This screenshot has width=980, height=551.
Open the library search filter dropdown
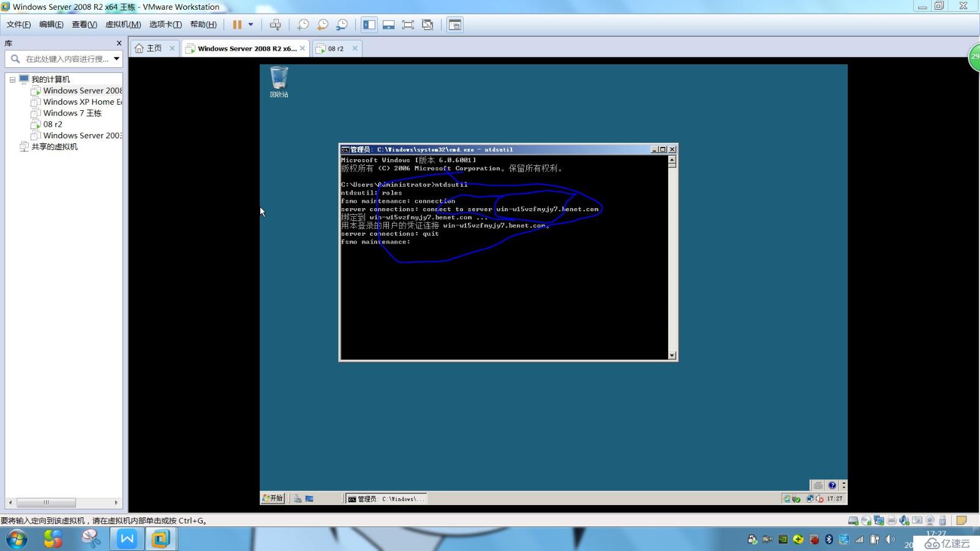click(x=116, y=59)
